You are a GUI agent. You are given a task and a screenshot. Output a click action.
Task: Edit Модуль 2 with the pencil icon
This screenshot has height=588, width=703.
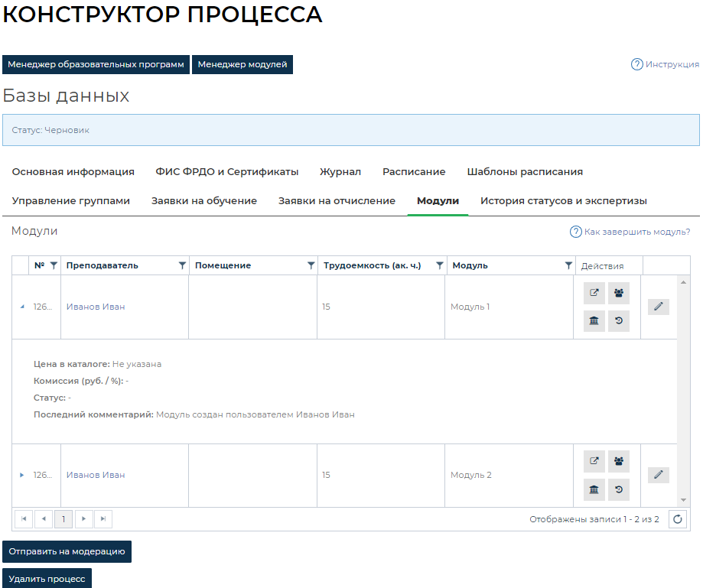pos(658,475)
